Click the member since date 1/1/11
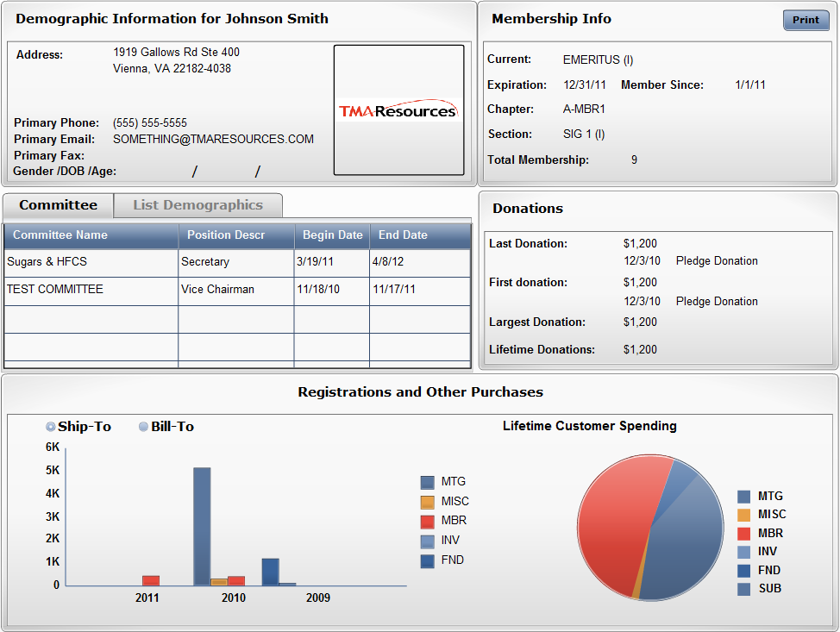The height and width of the screenshot is (632, 840). 750,85
